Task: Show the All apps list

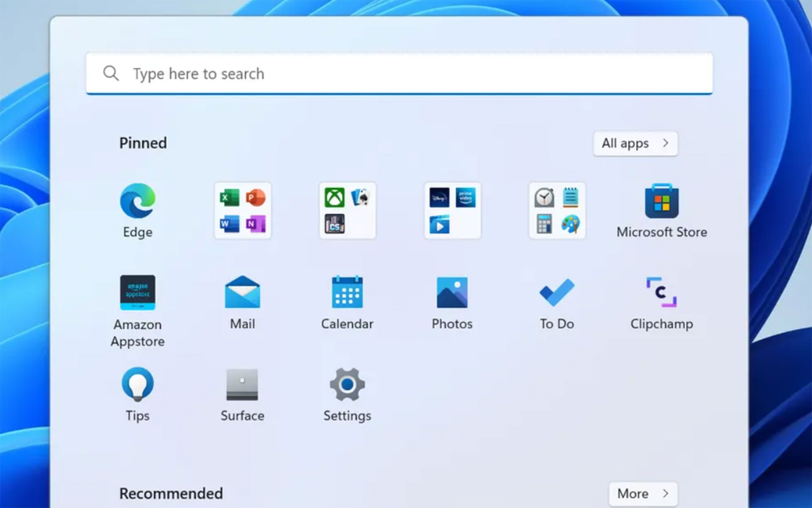Action: 635,144
